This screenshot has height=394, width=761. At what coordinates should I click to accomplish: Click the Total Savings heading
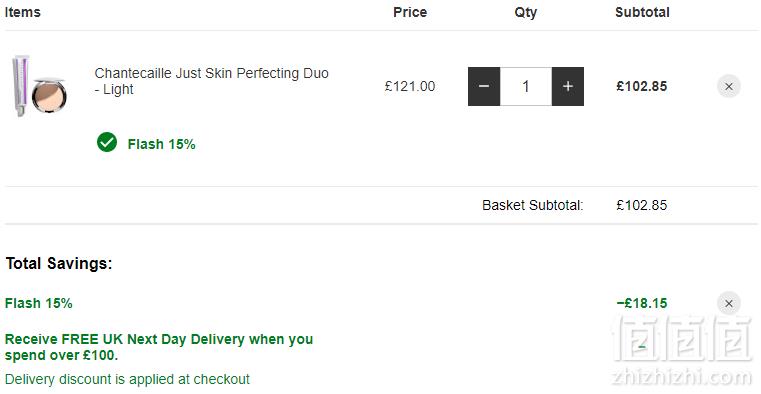click(x=59, y=263)
